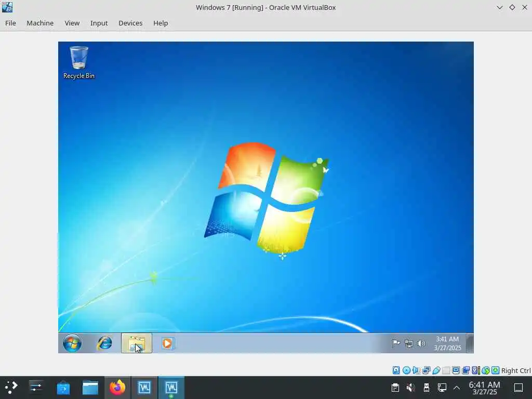Viewport: 532px width, 399px height.
Task: Click the host show desktop button
Action: pyautogui.click(x=518, y=388)
